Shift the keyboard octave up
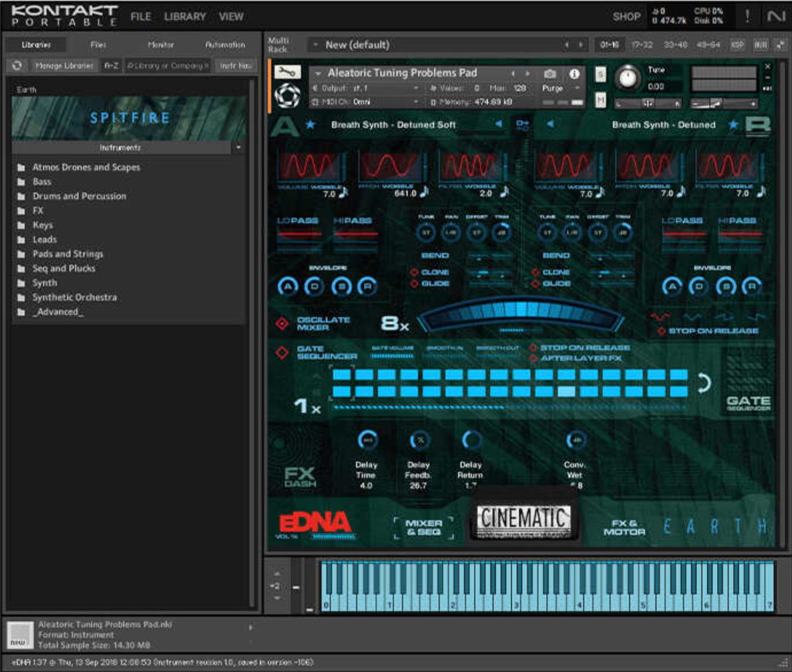 coord(277,574)
